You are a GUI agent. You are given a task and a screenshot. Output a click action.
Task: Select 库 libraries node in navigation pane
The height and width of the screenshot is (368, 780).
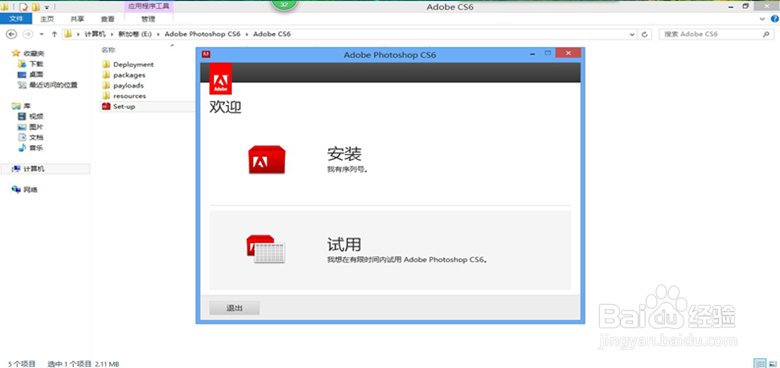coord(26,106)
